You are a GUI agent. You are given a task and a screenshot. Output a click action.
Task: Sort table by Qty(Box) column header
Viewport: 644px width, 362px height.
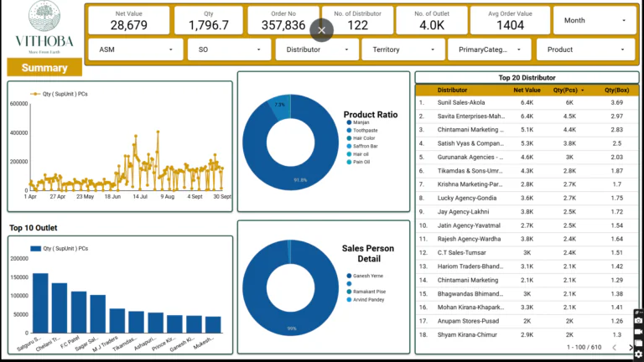[x=616, y=90]
